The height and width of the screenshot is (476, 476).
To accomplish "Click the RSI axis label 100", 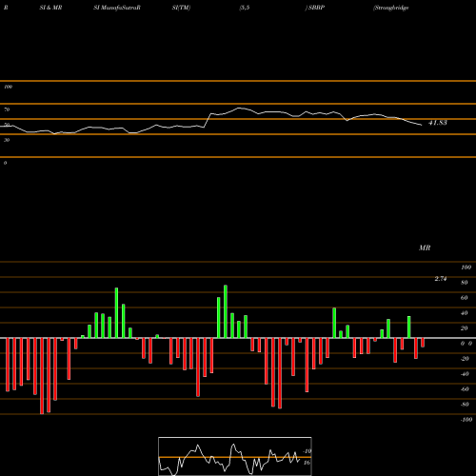I will [9, 87].
